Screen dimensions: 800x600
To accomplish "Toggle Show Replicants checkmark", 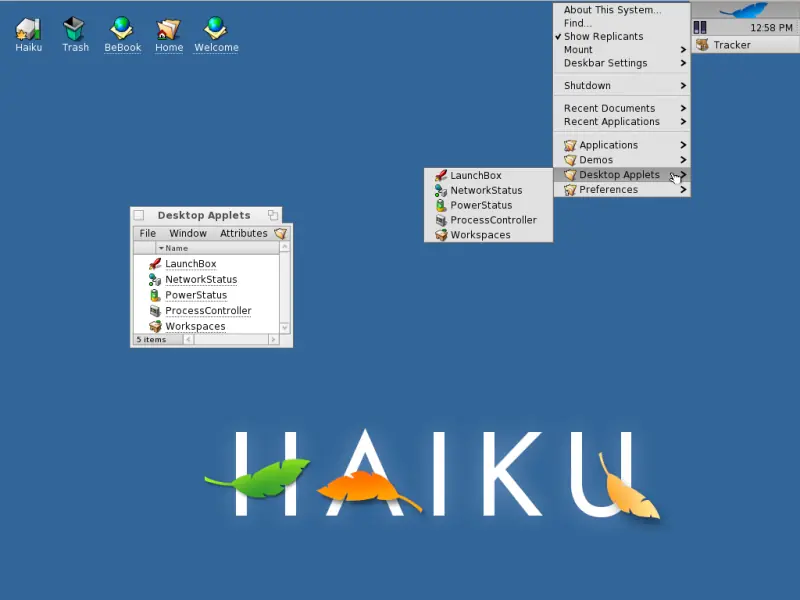I will (558, 37).
